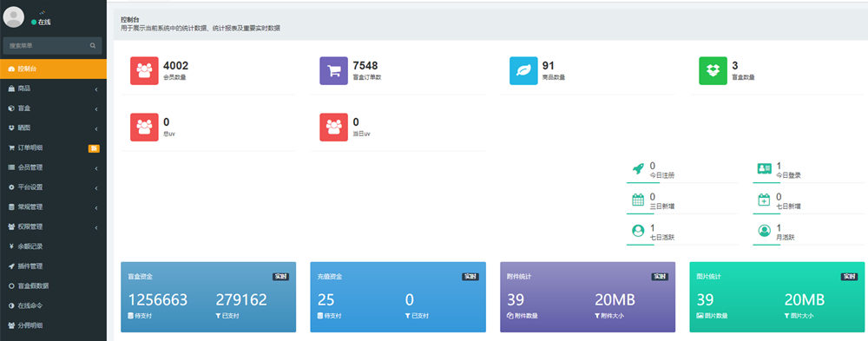The width and height of the screenshot is (868, 341).
Task: Expand the 会员管理 menu section
Action: [53, 167]
